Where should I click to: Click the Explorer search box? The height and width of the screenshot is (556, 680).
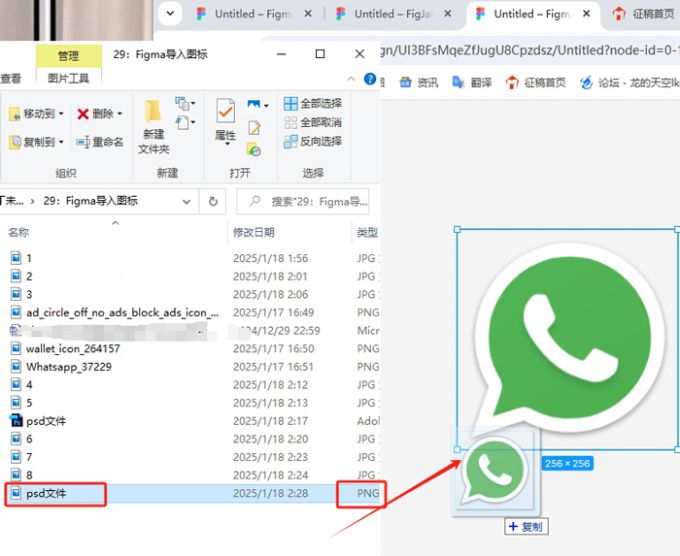coord(303,202)
